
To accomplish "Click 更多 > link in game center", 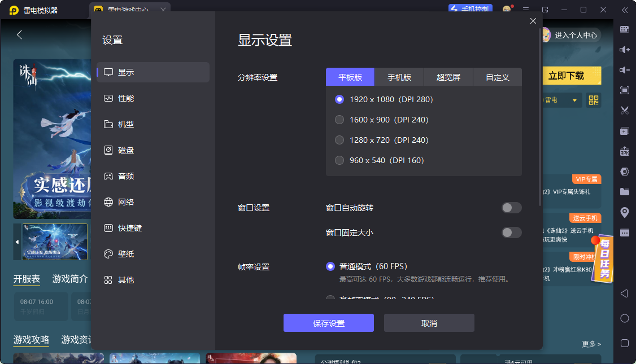I will tap(591, 344).
